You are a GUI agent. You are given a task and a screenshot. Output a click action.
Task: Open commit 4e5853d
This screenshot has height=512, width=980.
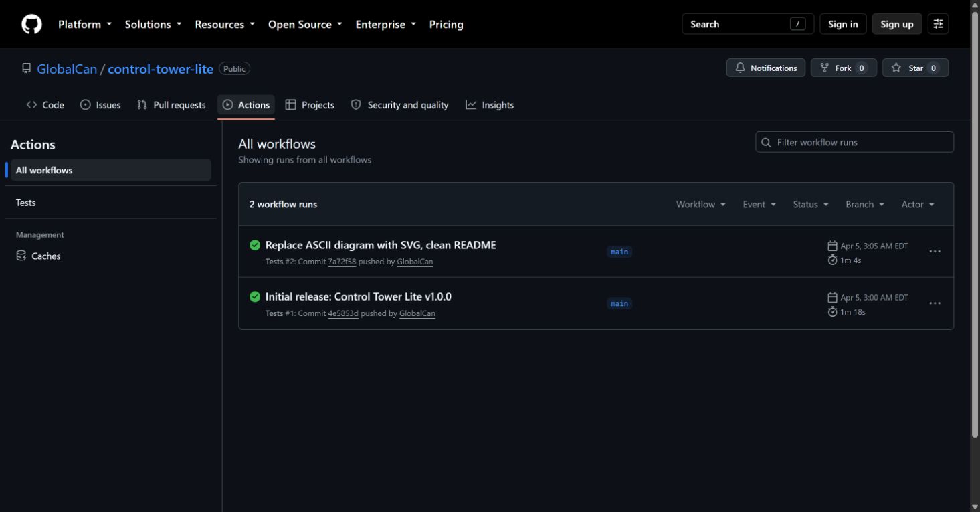[x=343, y=313]
